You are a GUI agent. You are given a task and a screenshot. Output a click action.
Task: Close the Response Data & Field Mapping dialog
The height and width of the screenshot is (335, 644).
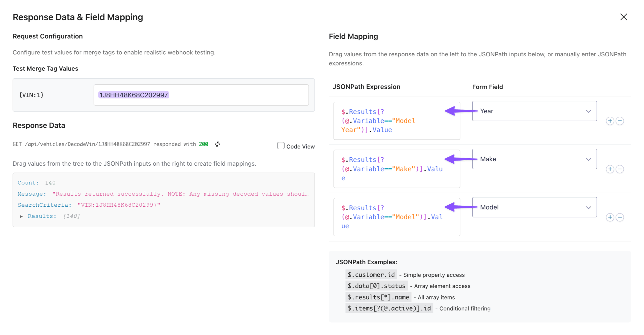[623, 17]
